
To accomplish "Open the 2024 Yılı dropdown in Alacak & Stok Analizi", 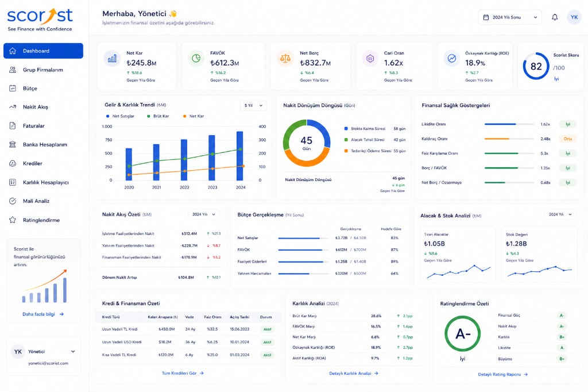I will click(x=560, y=214).
